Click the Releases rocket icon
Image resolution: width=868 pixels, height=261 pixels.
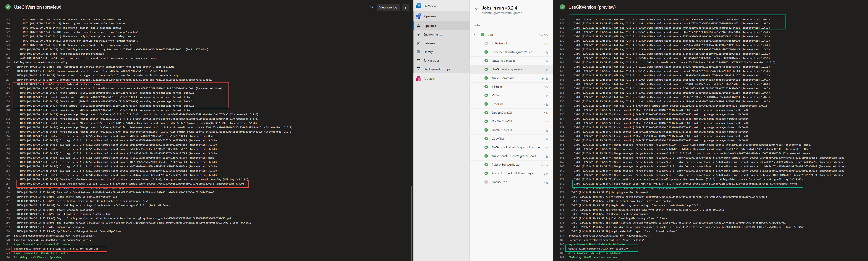click(x=418, y=43)
